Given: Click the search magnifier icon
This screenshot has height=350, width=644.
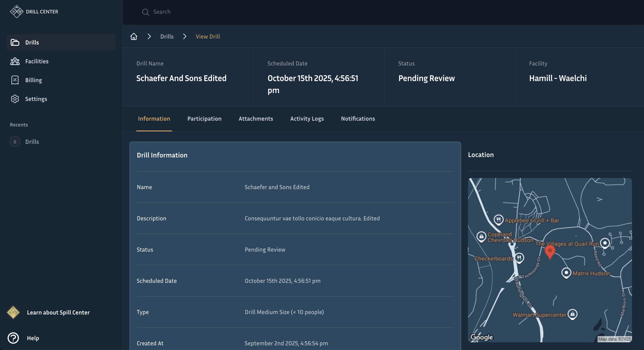Looking at the screenshot, I should (x=146, y=12).
